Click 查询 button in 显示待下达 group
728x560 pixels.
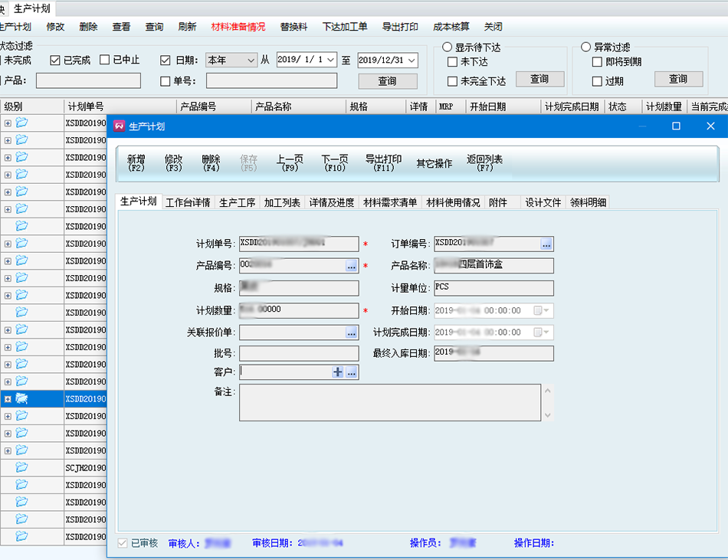click(540, 80)
